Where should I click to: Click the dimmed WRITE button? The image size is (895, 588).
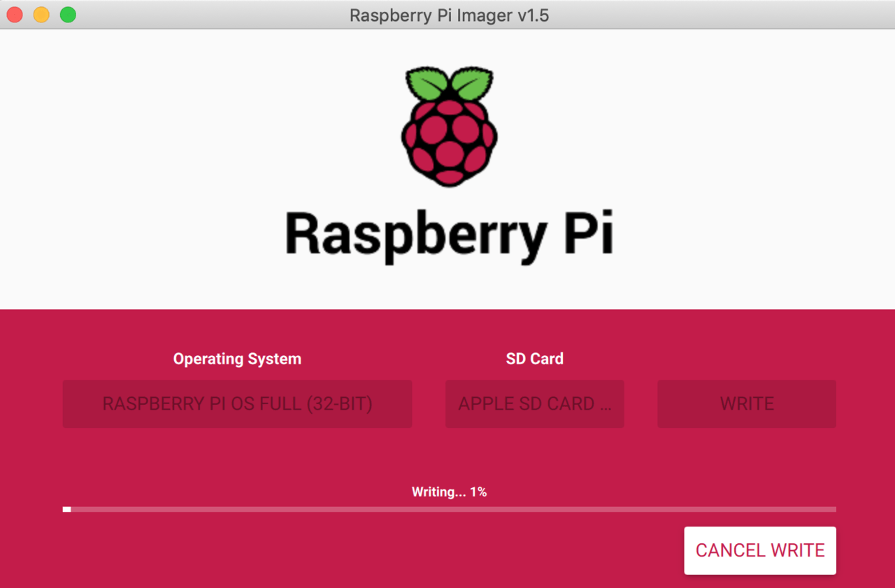746,404
